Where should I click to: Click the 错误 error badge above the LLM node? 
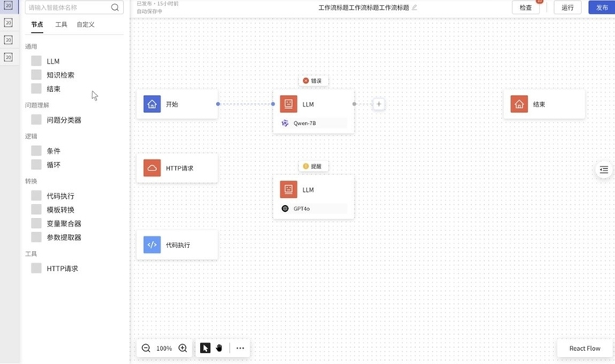(314, 81)
